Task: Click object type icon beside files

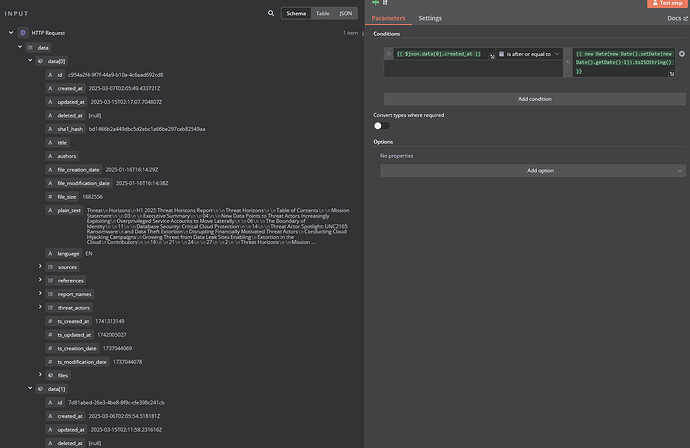Action: [50, 375]
